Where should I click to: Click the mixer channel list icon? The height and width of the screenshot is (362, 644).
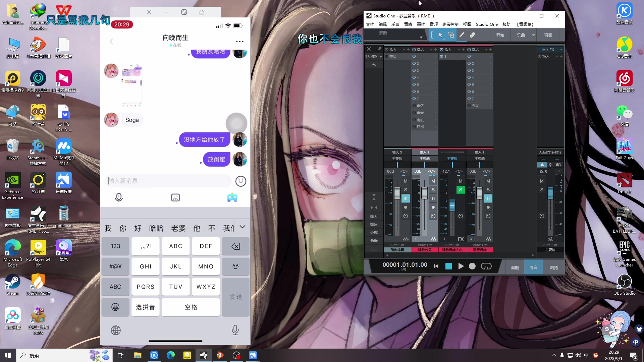(374, 249)
